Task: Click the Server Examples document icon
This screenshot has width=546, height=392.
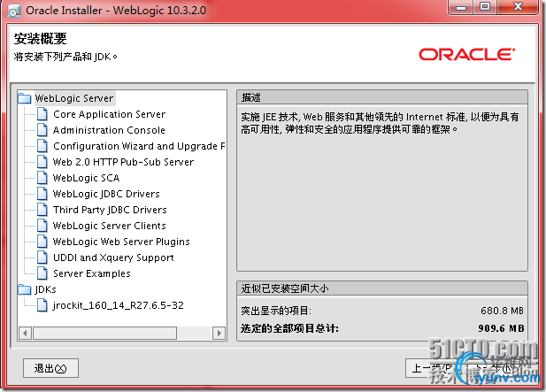Action: (42, 273)
